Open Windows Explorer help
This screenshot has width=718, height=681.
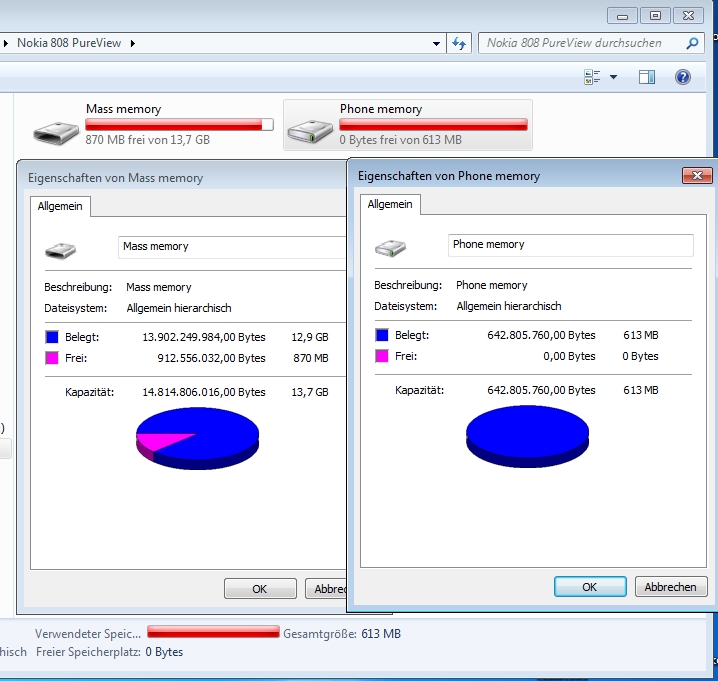pos(682,77)
